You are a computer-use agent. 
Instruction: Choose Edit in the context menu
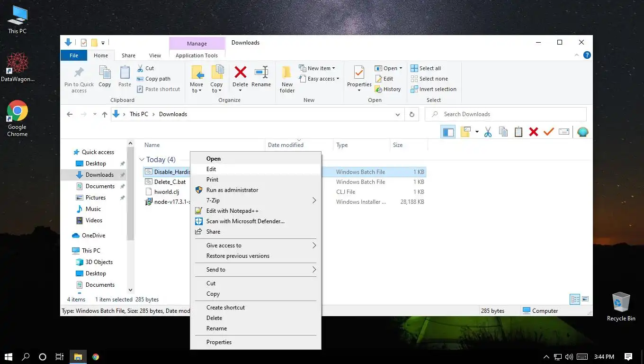coord(256,169)
